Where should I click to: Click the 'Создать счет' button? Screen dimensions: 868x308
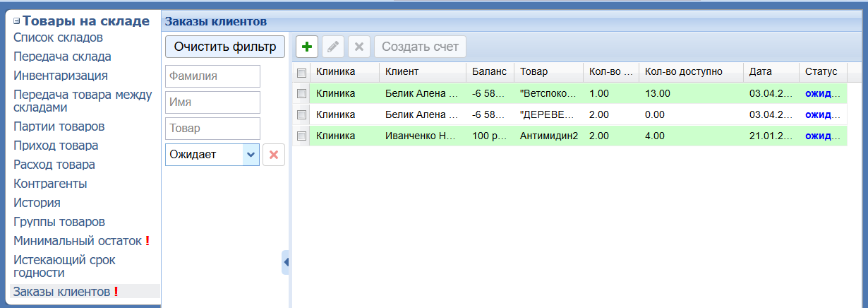pos(420,47)
